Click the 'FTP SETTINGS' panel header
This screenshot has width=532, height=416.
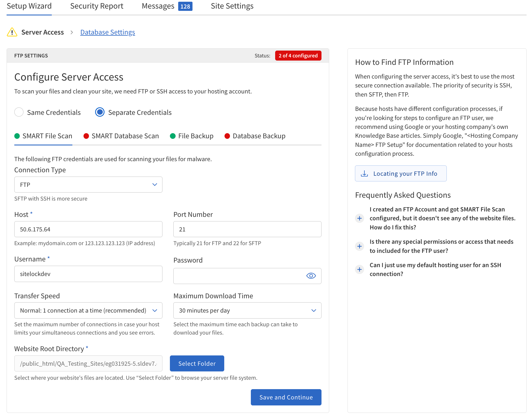31,56
